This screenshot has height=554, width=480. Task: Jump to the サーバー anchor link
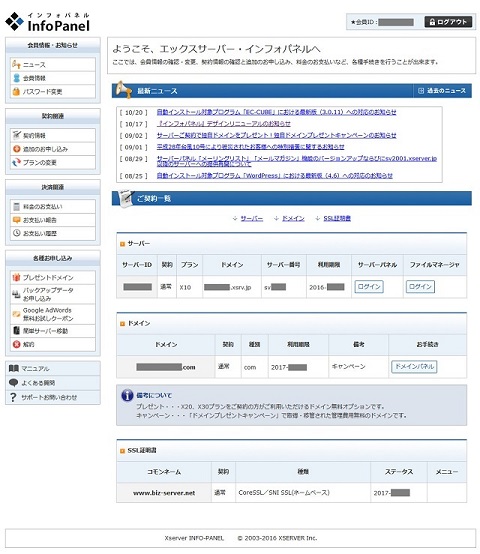[x=251, y=219]
